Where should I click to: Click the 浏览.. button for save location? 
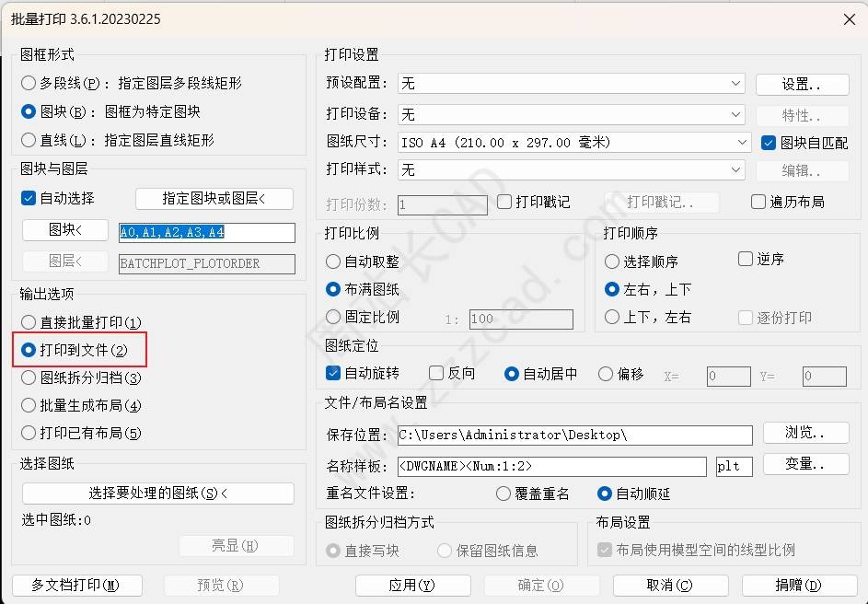pyautogui.click(x=805, y=433)
